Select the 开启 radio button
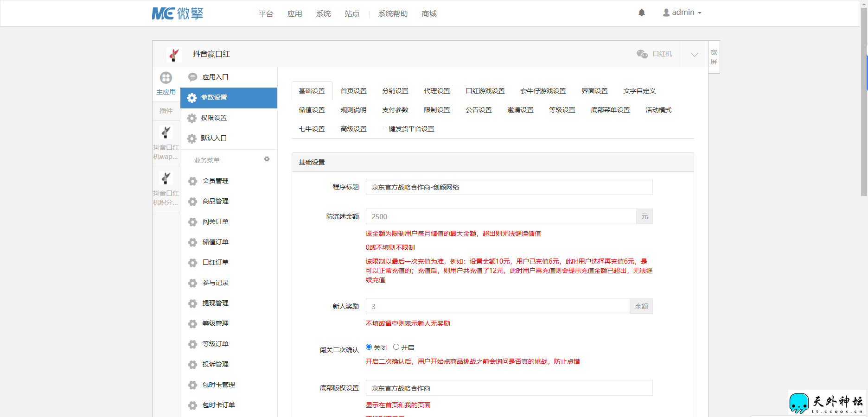 point(396,347)
